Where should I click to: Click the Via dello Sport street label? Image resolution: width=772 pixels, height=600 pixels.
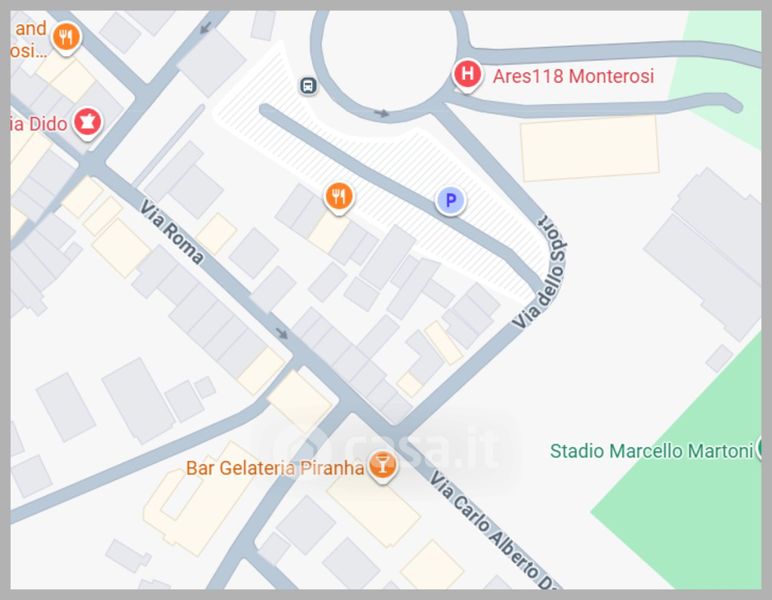(540, 271)
